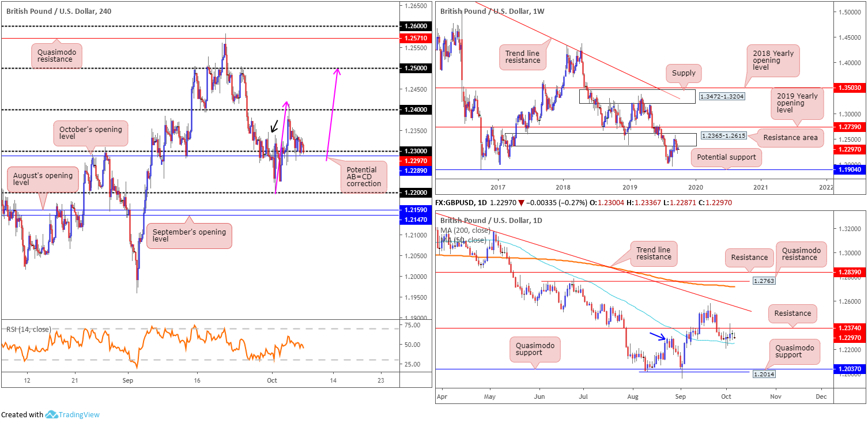Click the 2020 year on weekly time axis
This screenshot has width=868, height=423.
coord(695,187)
